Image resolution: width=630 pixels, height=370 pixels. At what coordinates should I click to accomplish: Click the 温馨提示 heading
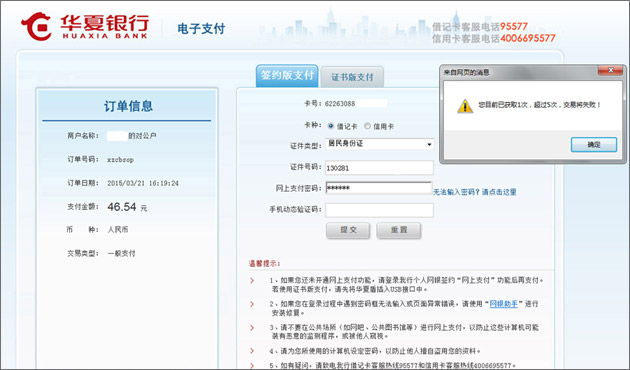(x=264, y=264)
